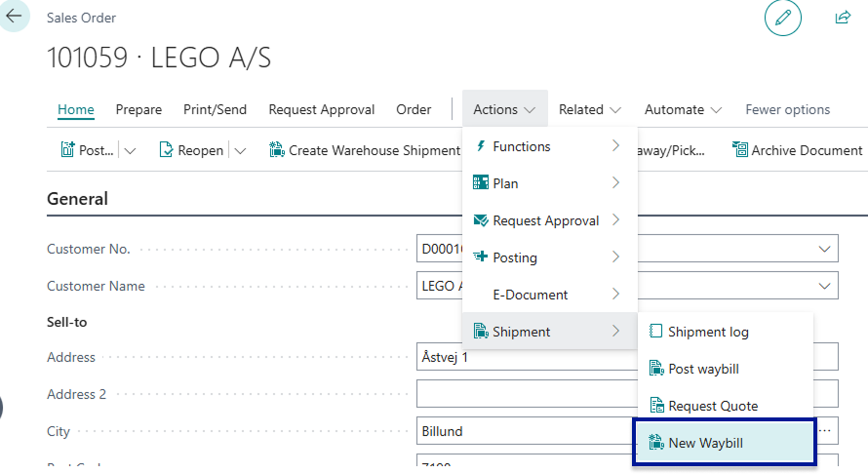Click the share icon
Image resolution: width=868 pixels, height=474 pixels.
click(x=843, y=18)
